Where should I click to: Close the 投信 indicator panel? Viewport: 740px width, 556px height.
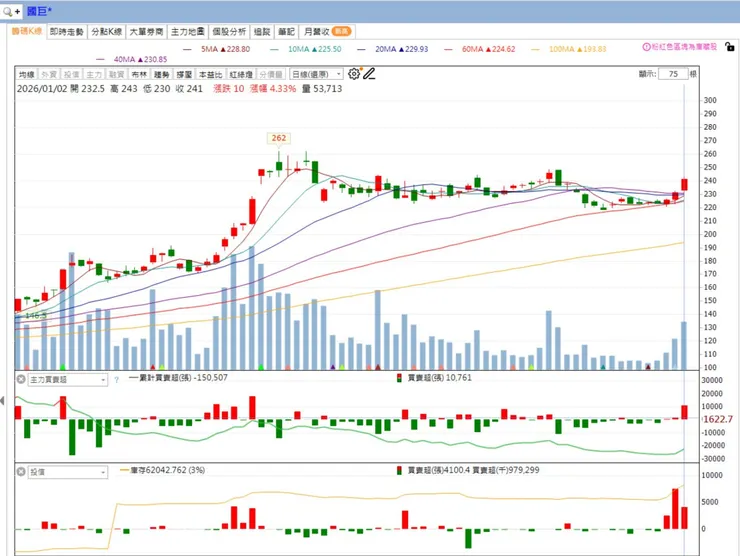coord(21,472)
